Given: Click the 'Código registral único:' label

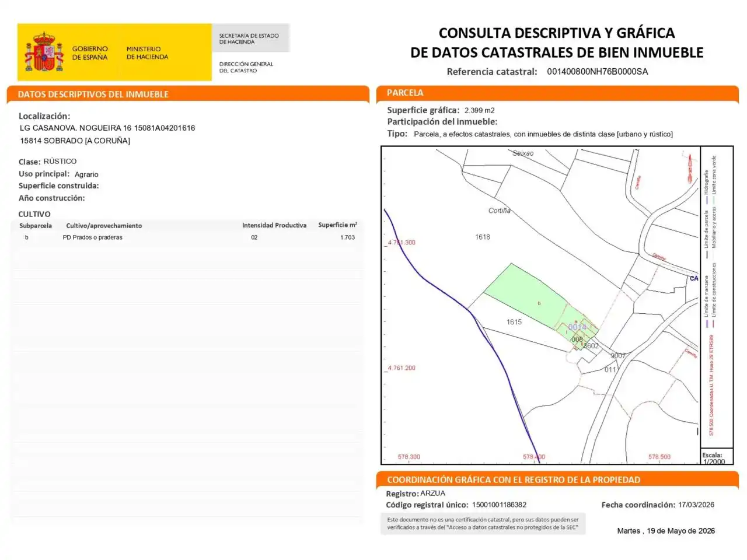Looking at the screenshot, I should click(x=427, y=505).
